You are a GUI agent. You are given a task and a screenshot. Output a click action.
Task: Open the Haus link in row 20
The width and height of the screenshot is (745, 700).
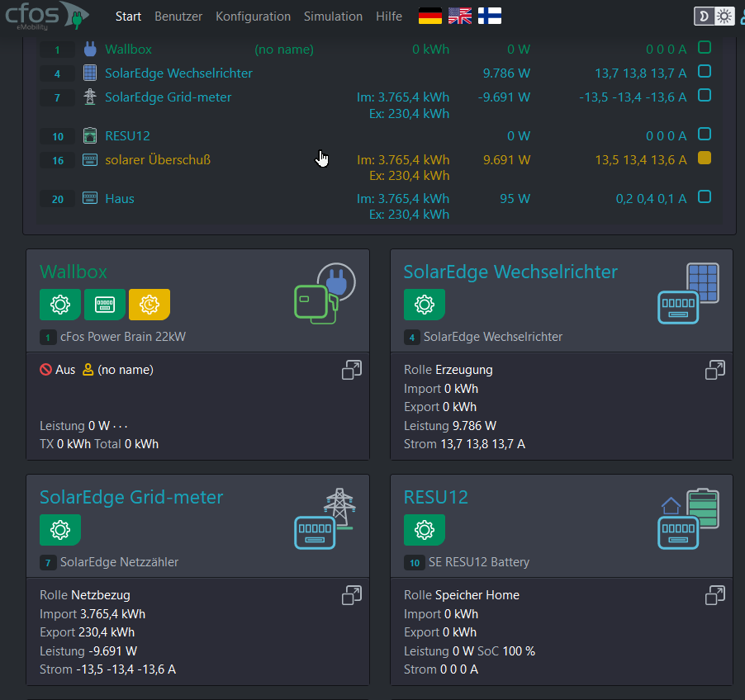[120, 198]
